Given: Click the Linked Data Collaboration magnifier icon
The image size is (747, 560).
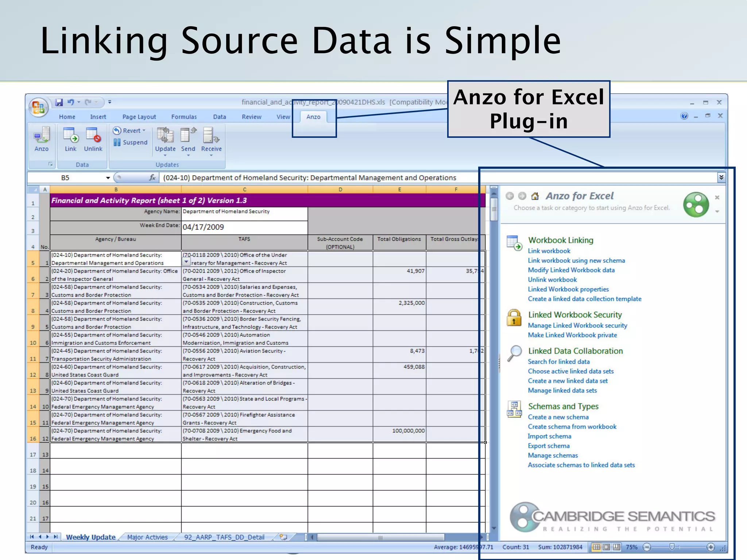Looking at the screenshot, I should pyautogui.click(x=514, y=353).
